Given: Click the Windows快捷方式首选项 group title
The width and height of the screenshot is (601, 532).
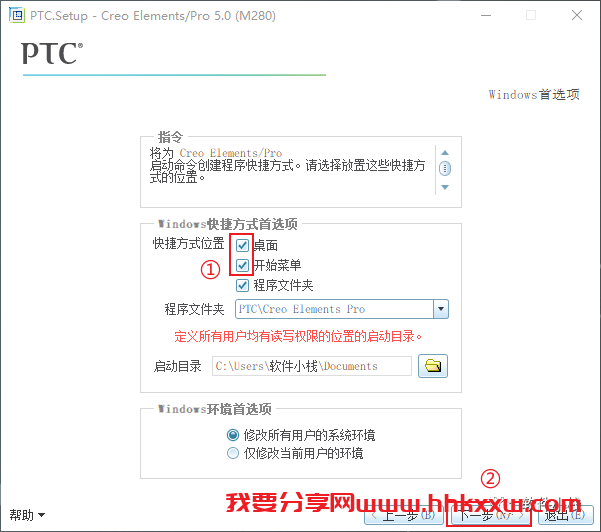Looking at the screenshot, I should click(227, 224).
